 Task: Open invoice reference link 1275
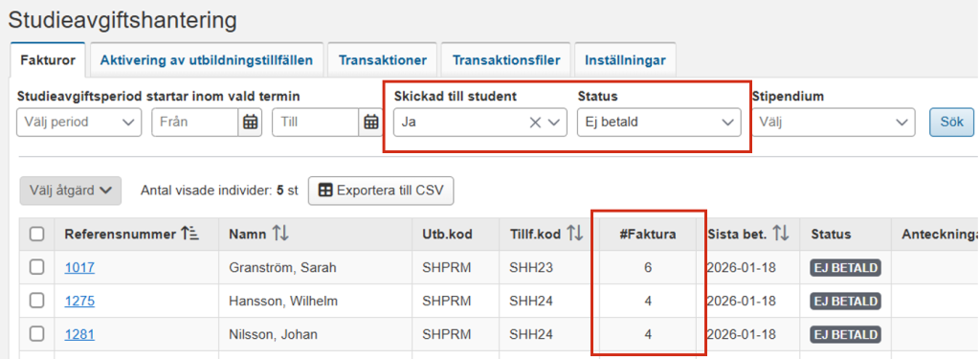point(79,301)
